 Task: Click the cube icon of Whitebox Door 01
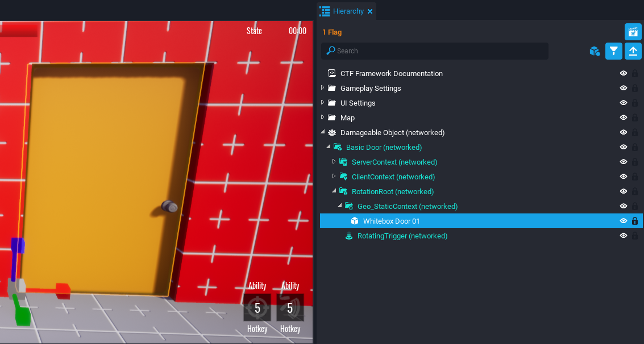pos(355,221)
